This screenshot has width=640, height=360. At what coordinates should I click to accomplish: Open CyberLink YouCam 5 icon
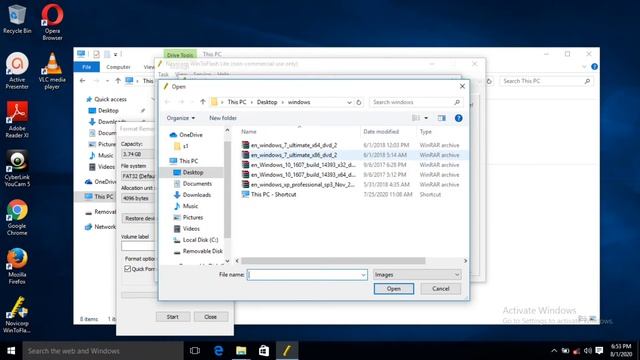click(x=17, y=168)
